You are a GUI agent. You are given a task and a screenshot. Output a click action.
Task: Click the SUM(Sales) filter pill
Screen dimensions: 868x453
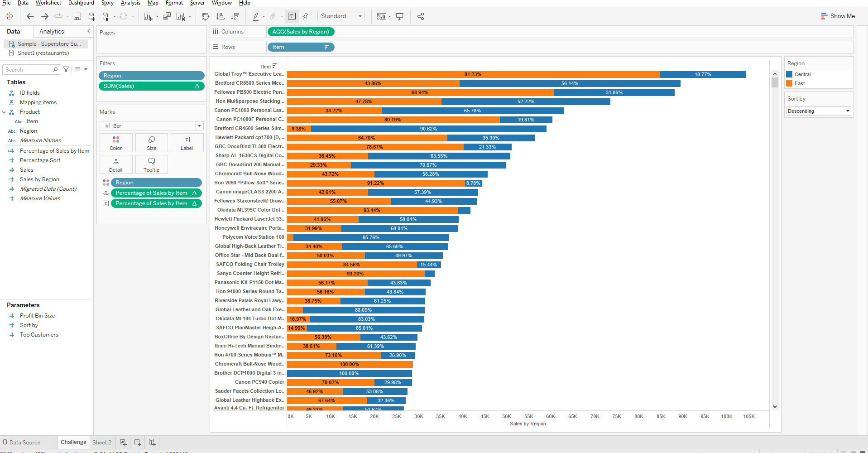(151, 86)
